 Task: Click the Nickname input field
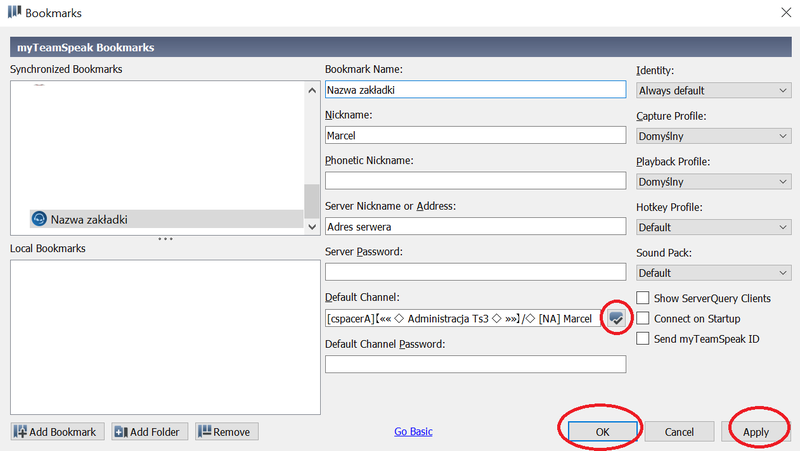point(476,135)
